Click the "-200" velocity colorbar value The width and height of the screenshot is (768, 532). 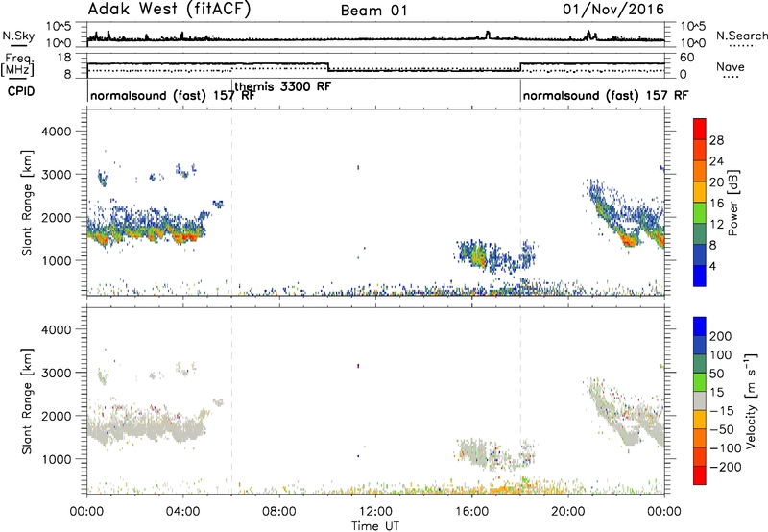[x=725, y=467]
